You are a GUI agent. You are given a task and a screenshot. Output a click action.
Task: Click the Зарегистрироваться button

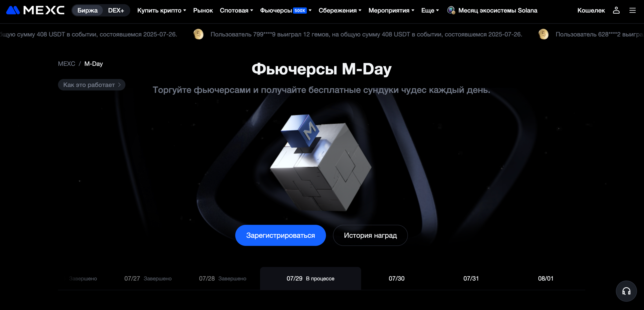pos(280,235)
